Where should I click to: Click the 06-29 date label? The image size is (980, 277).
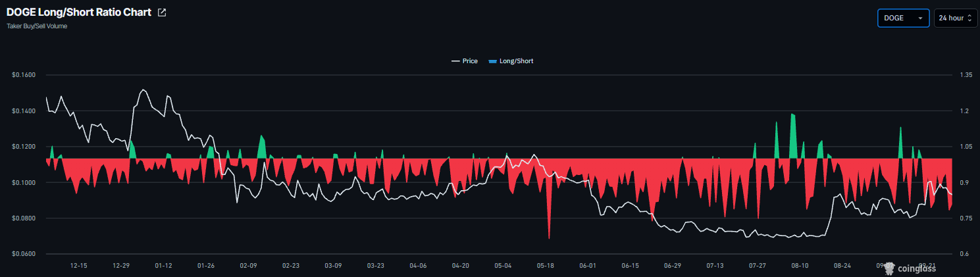[673, 266]
